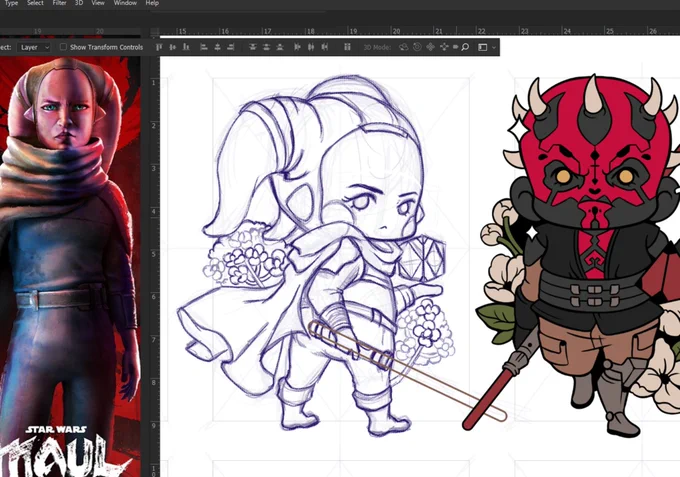This screenshot has width=680, height=477.
Task: Click the distribute vertical centers icon
Action: point(266,47)
